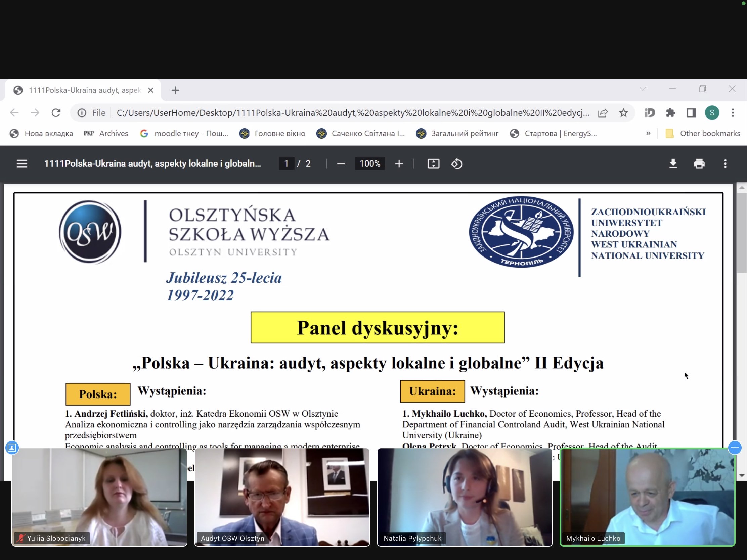The image size is (747, 560).
Task: Go forward to next page
Action: 35,113
